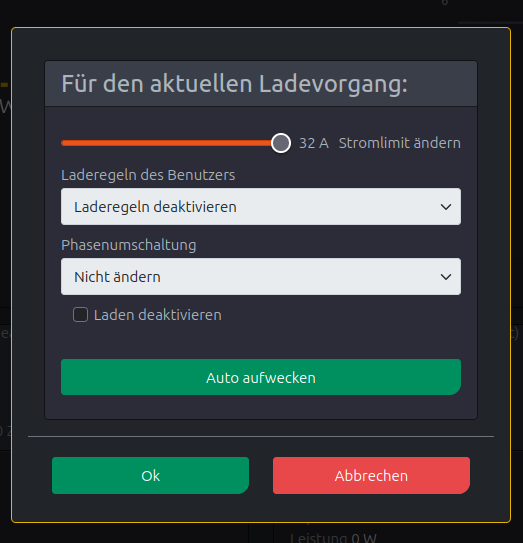Click the orange slider track midpoint
Viewport: 523px width, 543px height.
167,143
